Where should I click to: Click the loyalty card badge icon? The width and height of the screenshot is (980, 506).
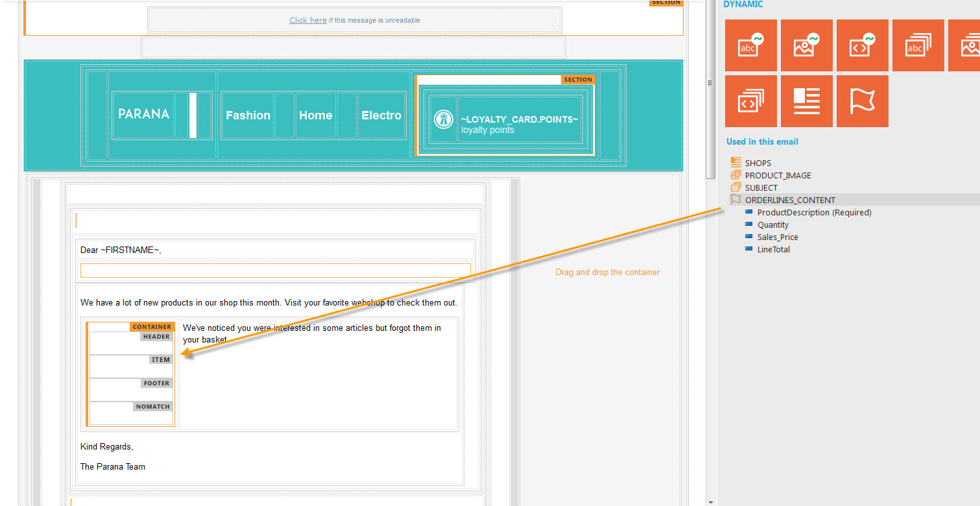click(x=444, y=119)
